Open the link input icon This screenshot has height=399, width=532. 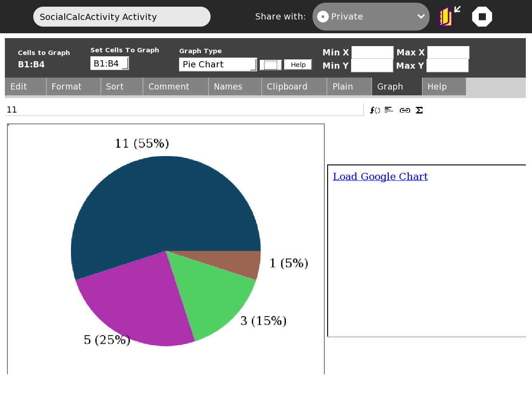click(404, 110)
